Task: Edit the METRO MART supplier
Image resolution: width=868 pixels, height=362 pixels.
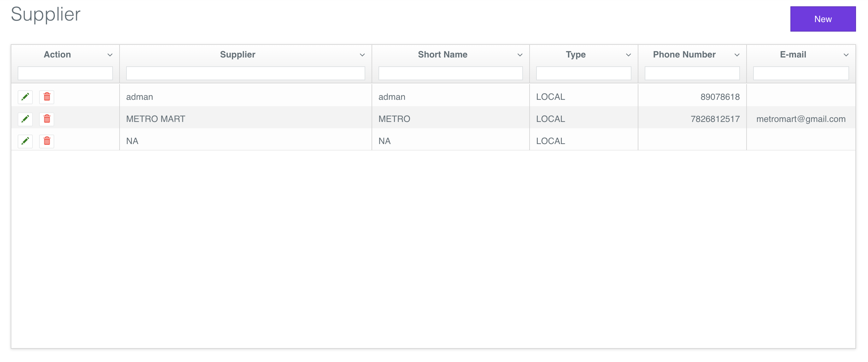Action: click(x=25, y=119)
